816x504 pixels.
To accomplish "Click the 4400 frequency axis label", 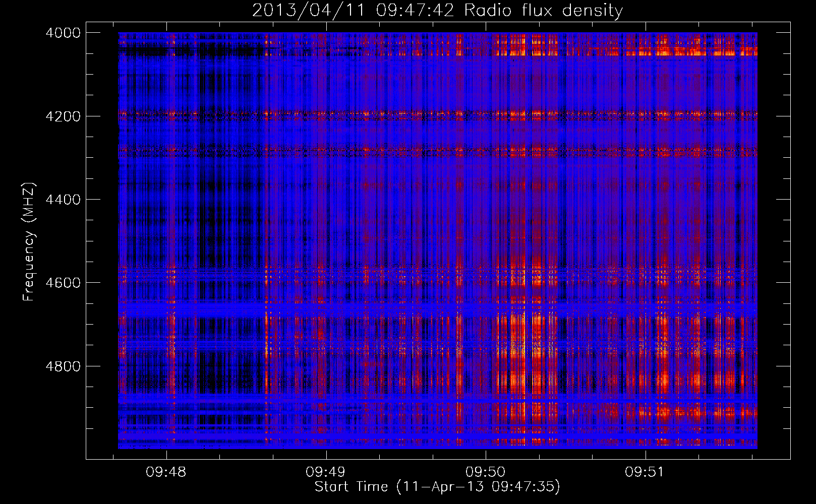I will [x=63, y=200].
